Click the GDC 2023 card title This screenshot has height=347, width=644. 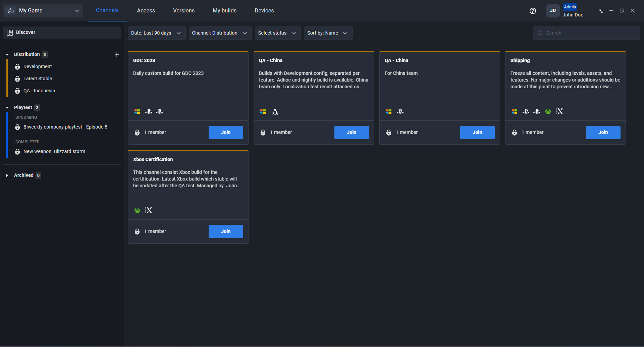click(x=144, y=60)
